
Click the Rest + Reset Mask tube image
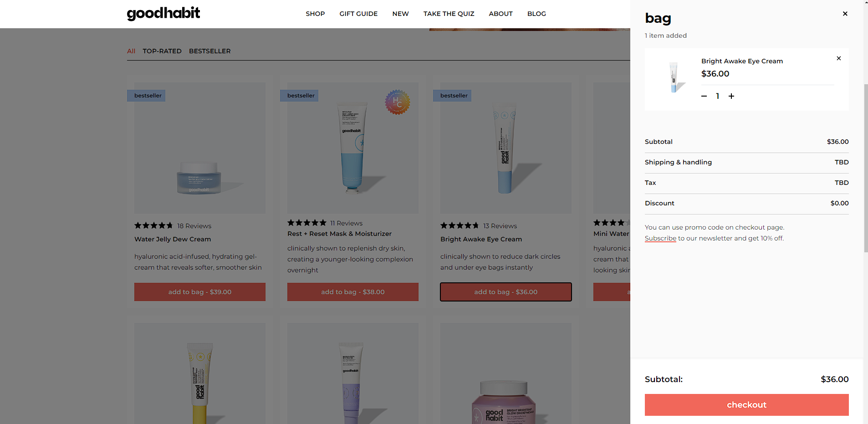pyautogui.click(x=353, y=148)
